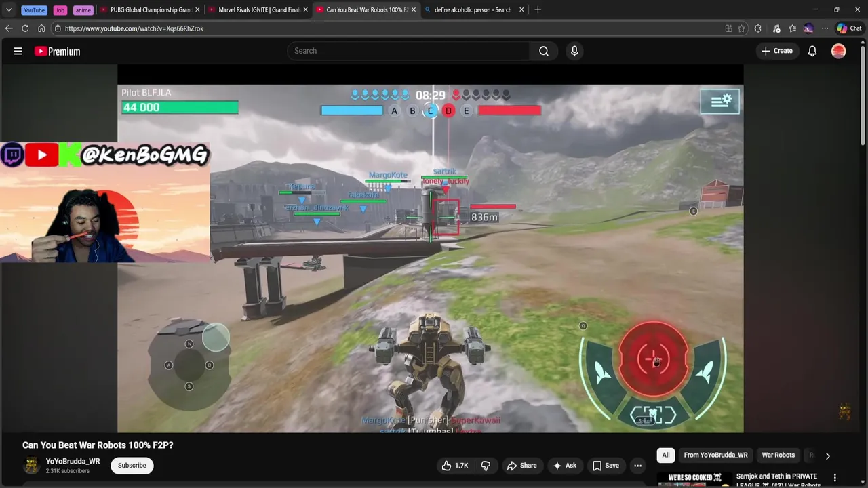Screen dimensions: 868x488
Task: Select the War Robots filter chip
Action: tap(778, 455)
